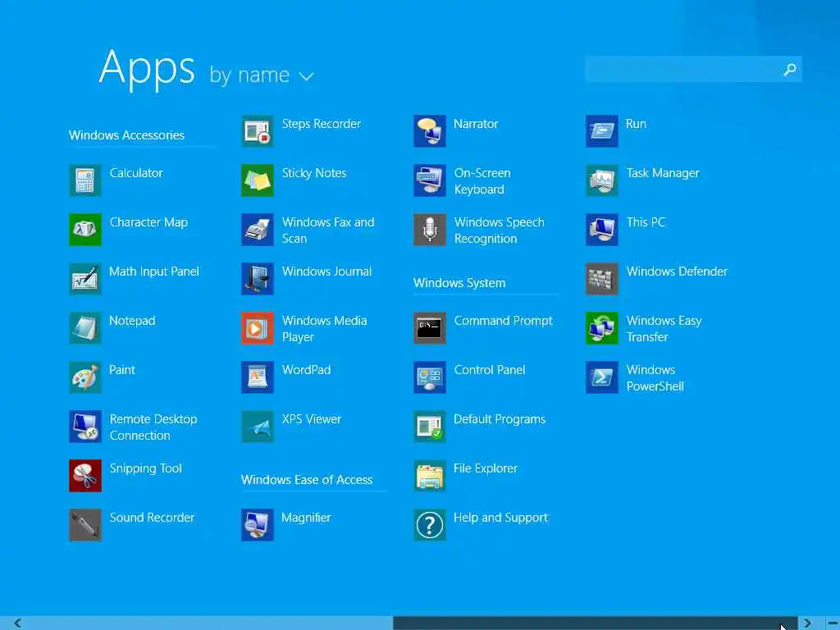Click the search magnifying glass button
The image size is (840, 630).
(x=790, y=69)
